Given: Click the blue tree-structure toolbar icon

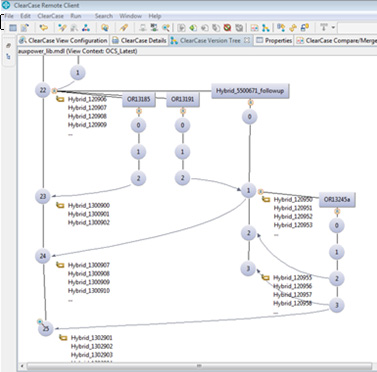Looking at the screenshot, I should (x=86, y=28).
